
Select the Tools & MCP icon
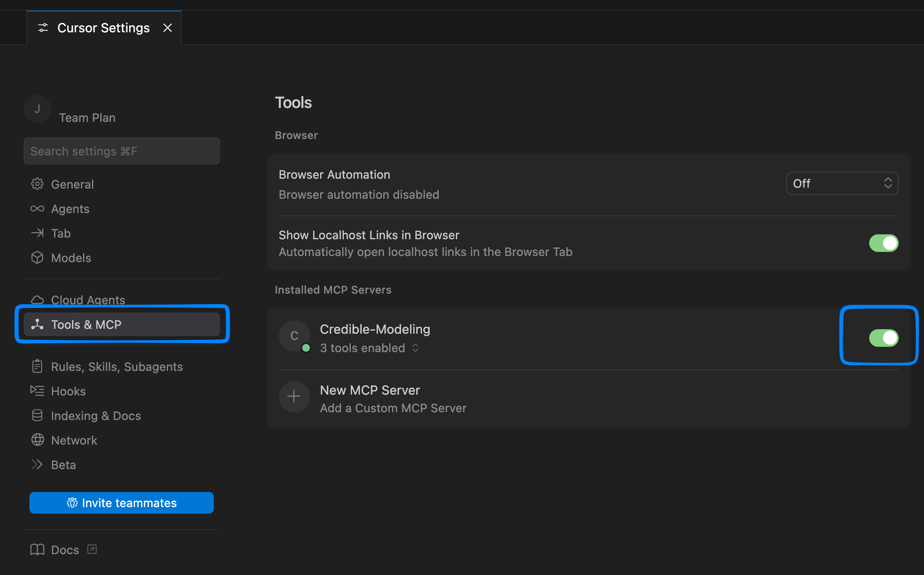click(37, 324)
